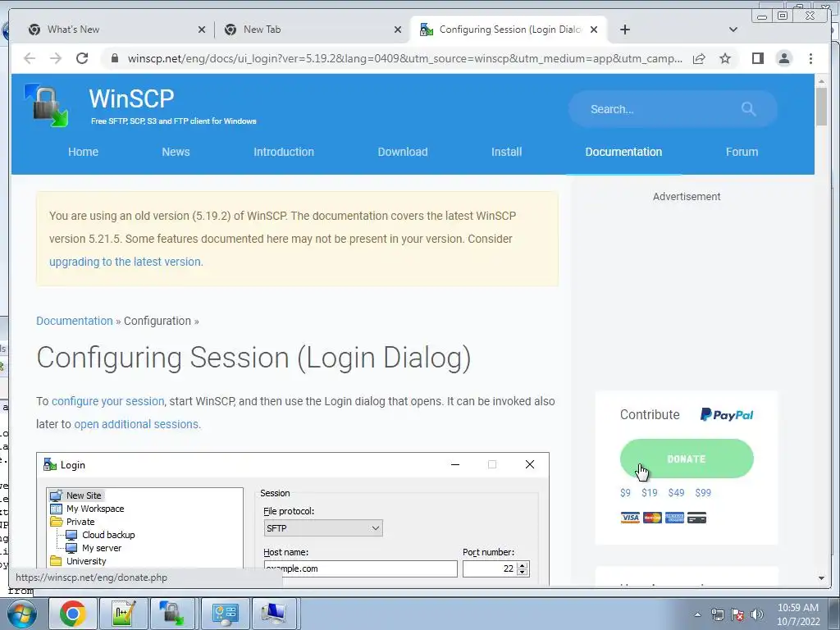Click the PayPal logo
840x630 pixels.
coord(727,414)
